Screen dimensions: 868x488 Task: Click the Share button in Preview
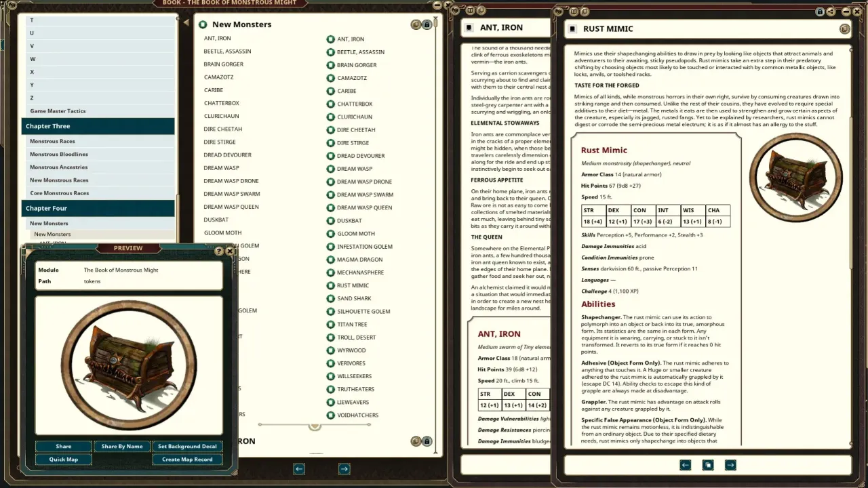(64, 447)
